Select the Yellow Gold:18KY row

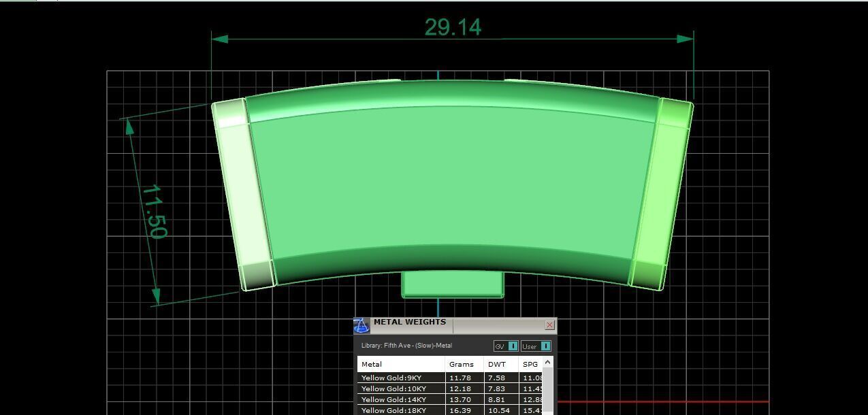click(449, 410)
